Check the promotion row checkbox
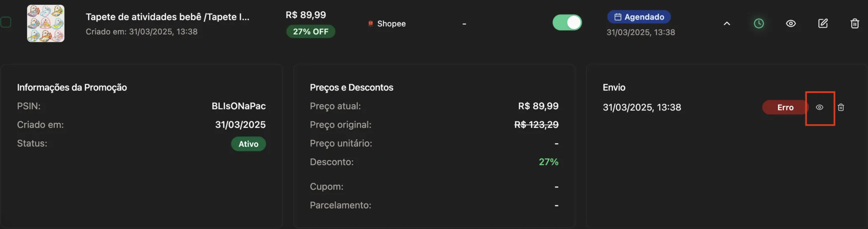Screen dimensions: 868x229 tap(6, 22)
